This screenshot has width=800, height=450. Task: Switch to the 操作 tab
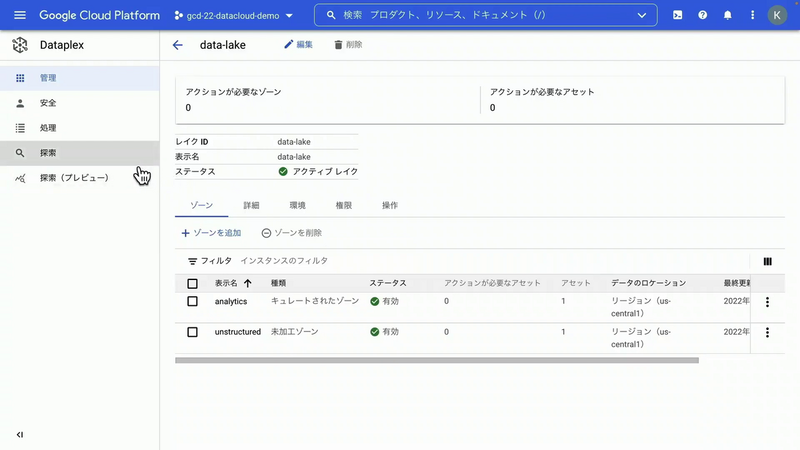[x=390, y=206]
